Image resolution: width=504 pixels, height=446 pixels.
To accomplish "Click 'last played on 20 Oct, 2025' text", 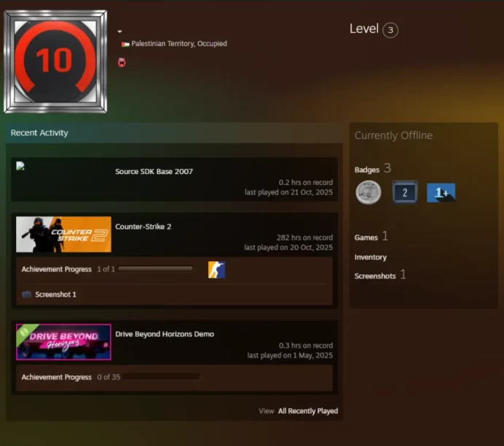I will [288, 247].
